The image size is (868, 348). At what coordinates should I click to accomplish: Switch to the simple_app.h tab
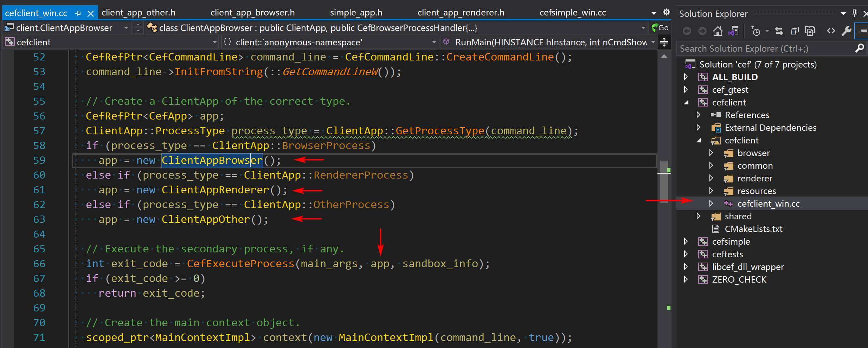pos(356,13)
